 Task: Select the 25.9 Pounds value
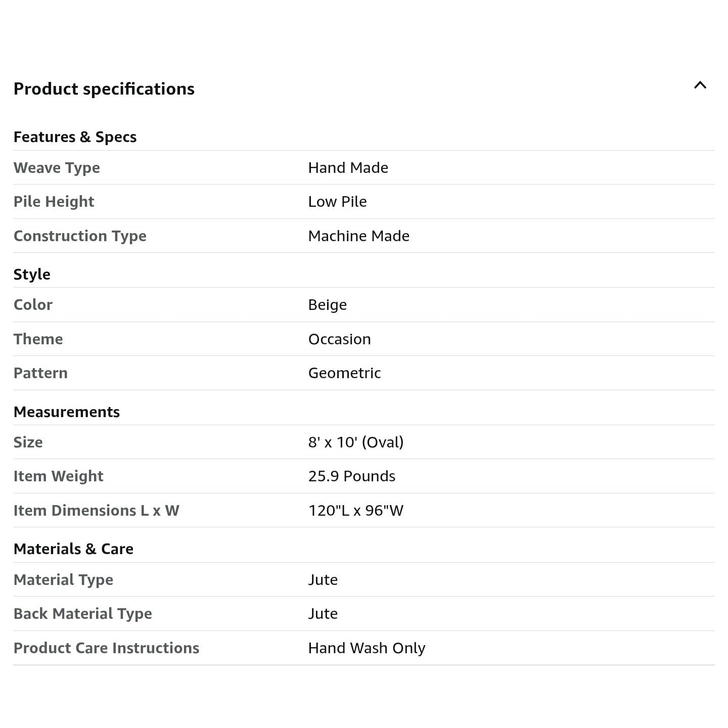[x=351, y=476]
